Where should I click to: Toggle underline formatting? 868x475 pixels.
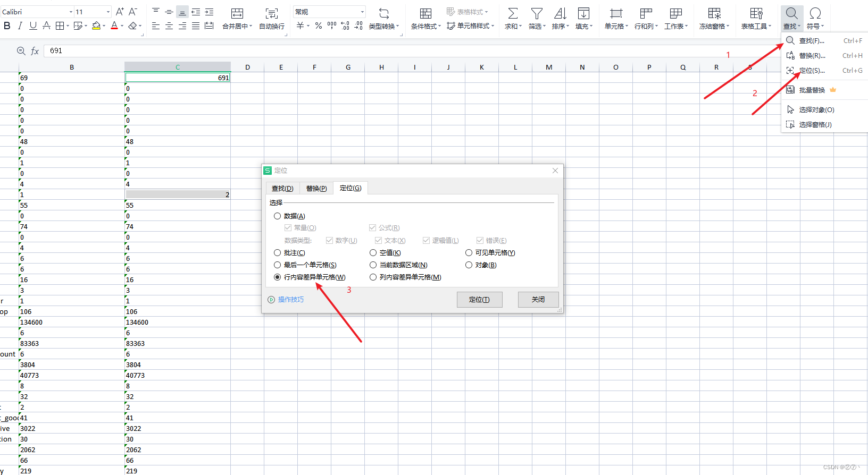tap(33, 26)
